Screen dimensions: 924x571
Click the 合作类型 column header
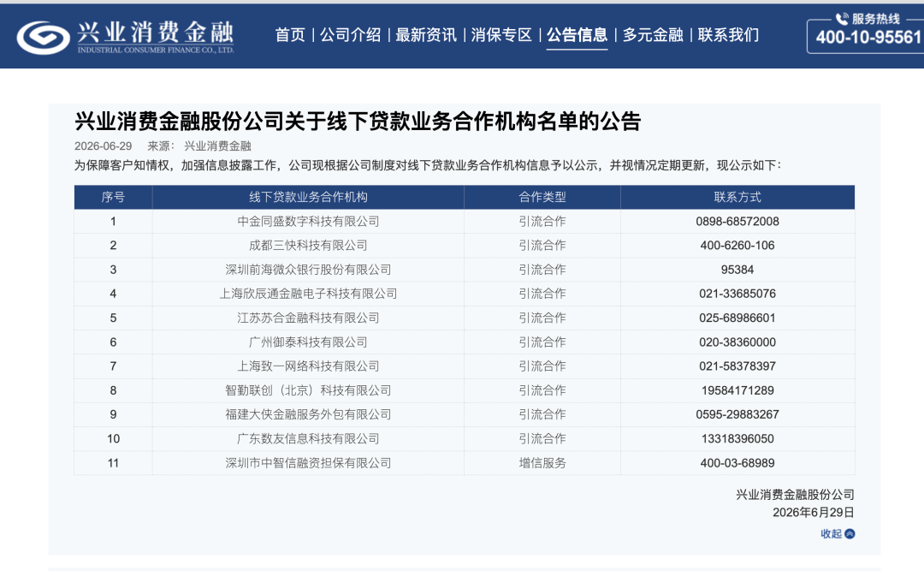(542, 197)
